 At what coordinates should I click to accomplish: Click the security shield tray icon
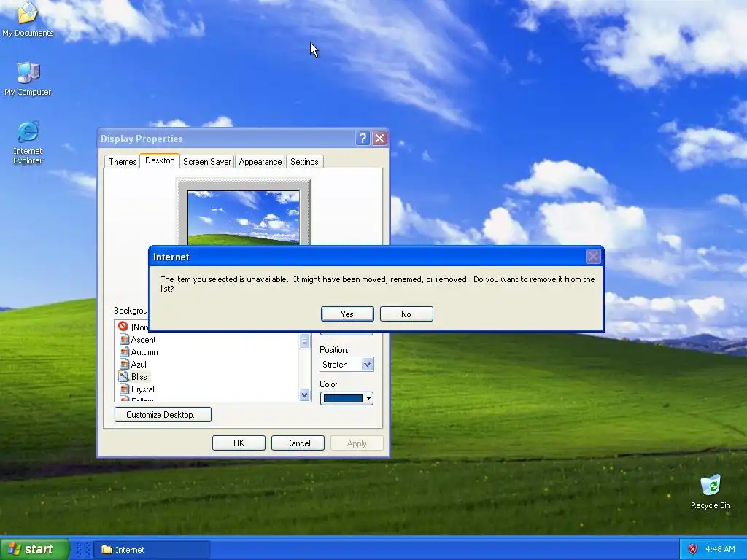pyautogui.click(x=693, y=549)
